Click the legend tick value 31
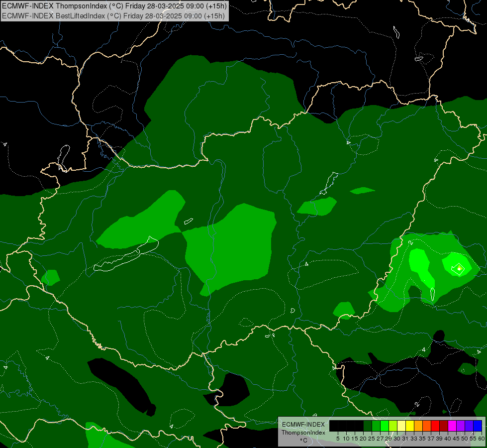Screen dimensions: 487x448 (405, 439)
